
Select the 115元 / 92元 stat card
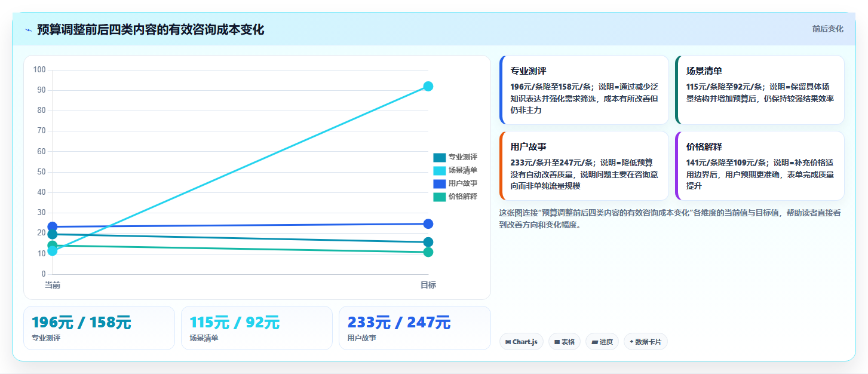(x=257, y=328)
